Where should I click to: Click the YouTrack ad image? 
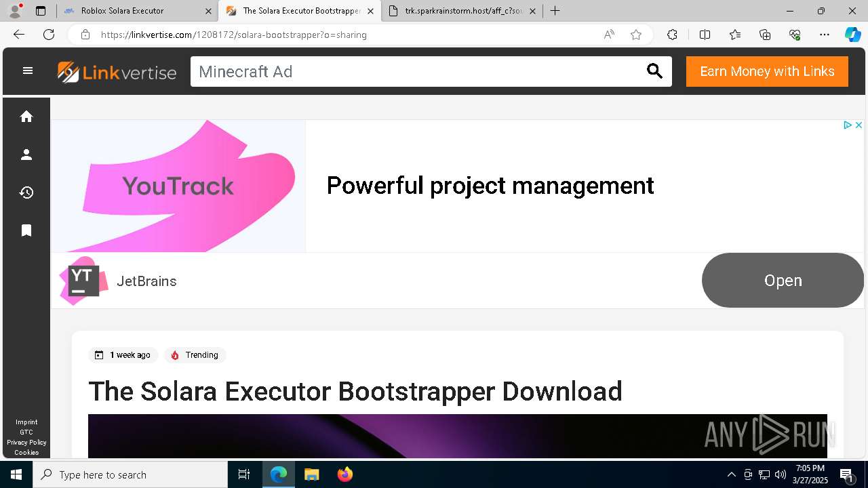tap(178, 186)
